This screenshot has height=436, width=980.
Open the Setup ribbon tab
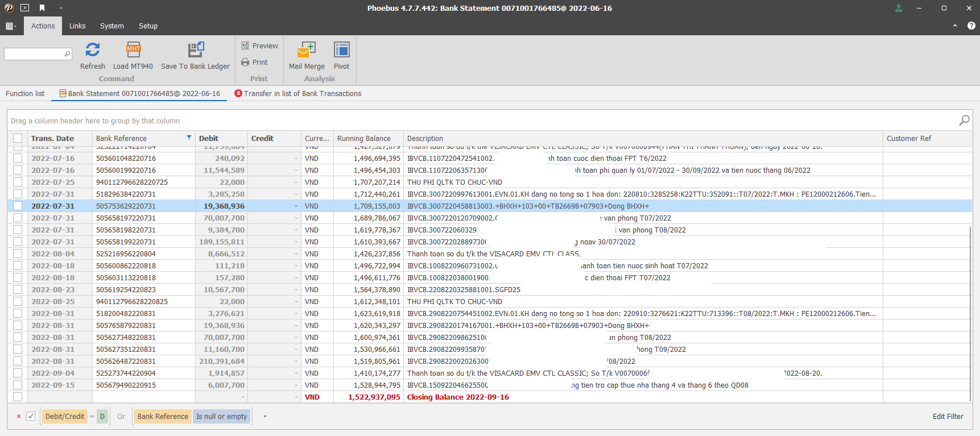[x=148, y=26]
